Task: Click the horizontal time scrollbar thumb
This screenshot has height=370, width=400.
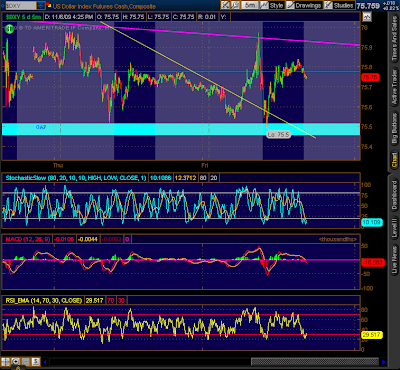Action: tap(315, 362)
